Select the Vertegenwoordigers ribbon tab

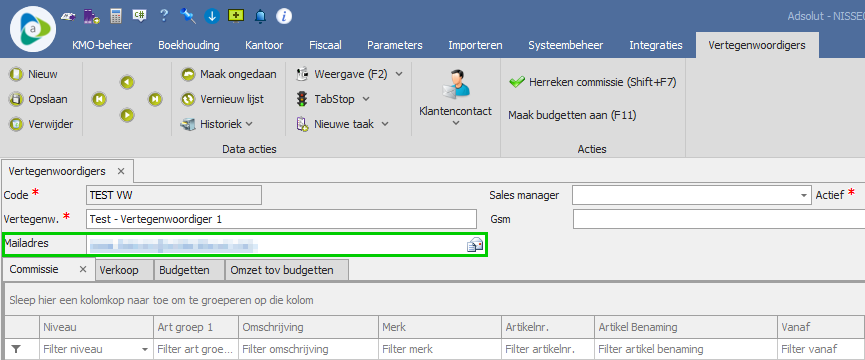[x=757, y=45]
